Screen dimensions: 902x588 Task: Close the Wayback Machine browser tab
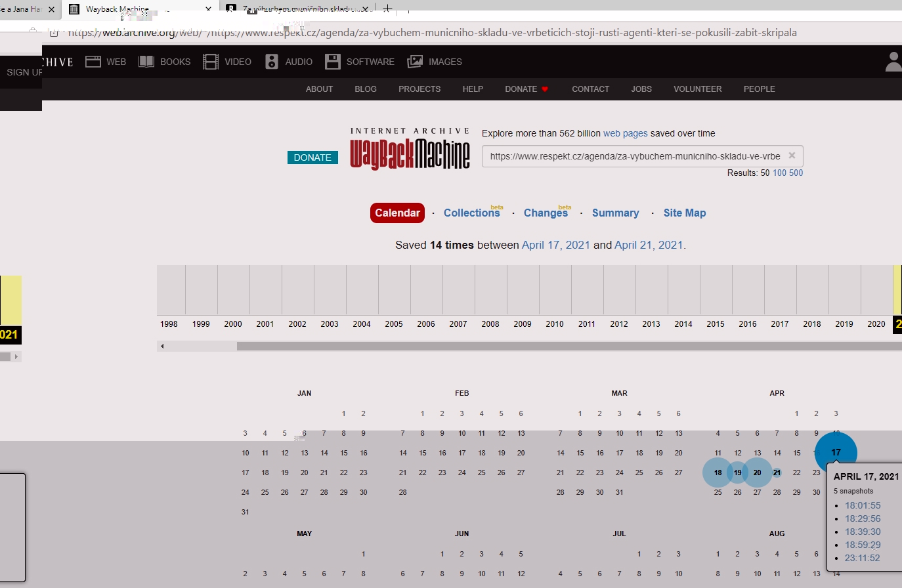coord(209,9)
